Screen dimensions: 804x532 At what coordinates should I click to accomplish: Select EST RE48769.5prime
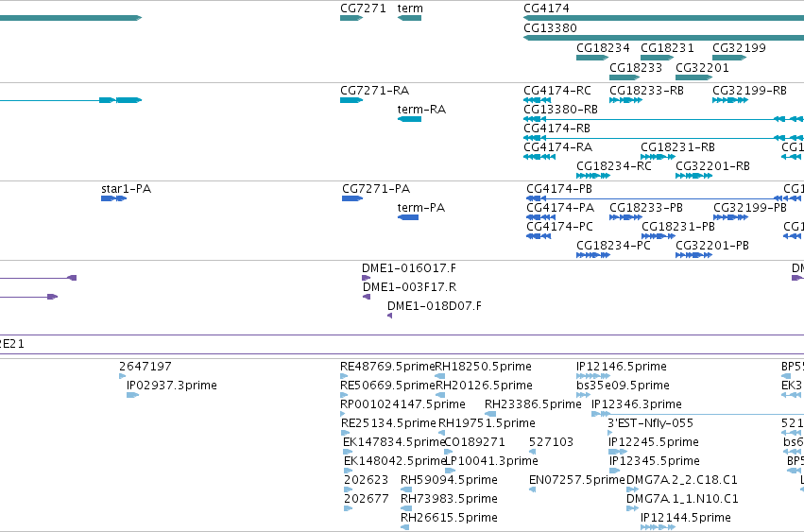(x=344, y=376)
